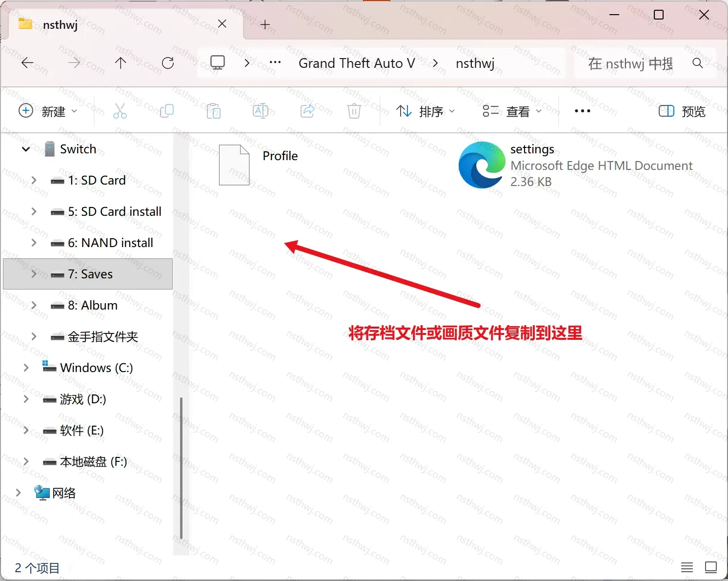Click the Cut scissors icon
Image resolution: width=728 pixels, height=581 pixels.
point(120,111)
